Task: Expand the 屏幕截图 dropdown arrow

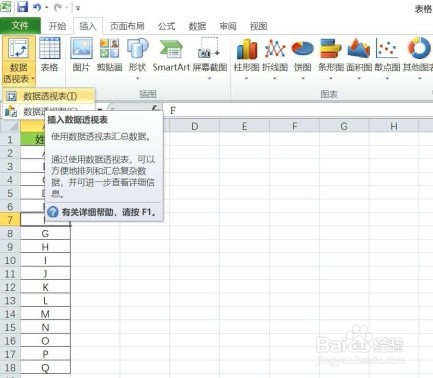Action: [210, 79]
